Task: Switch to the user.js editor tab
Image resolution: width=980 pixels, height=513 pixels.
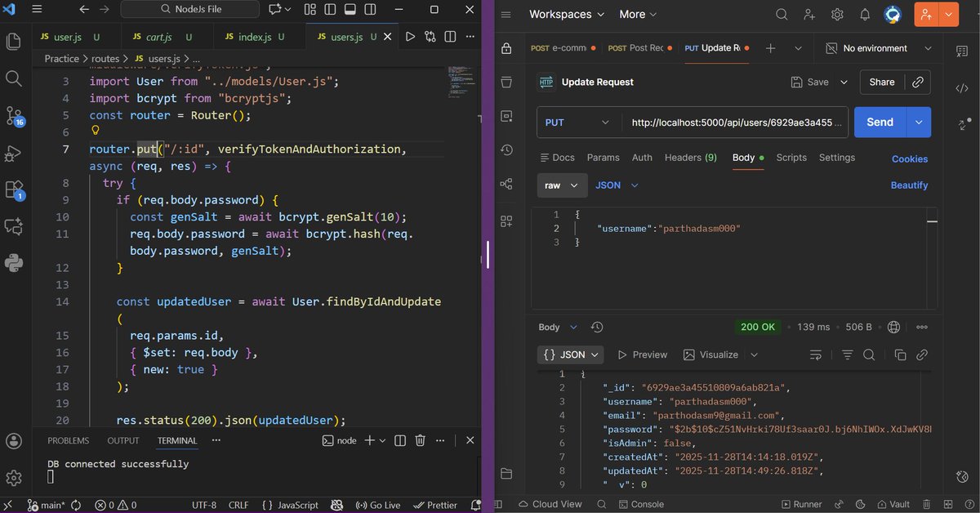Action: (76, 38)
